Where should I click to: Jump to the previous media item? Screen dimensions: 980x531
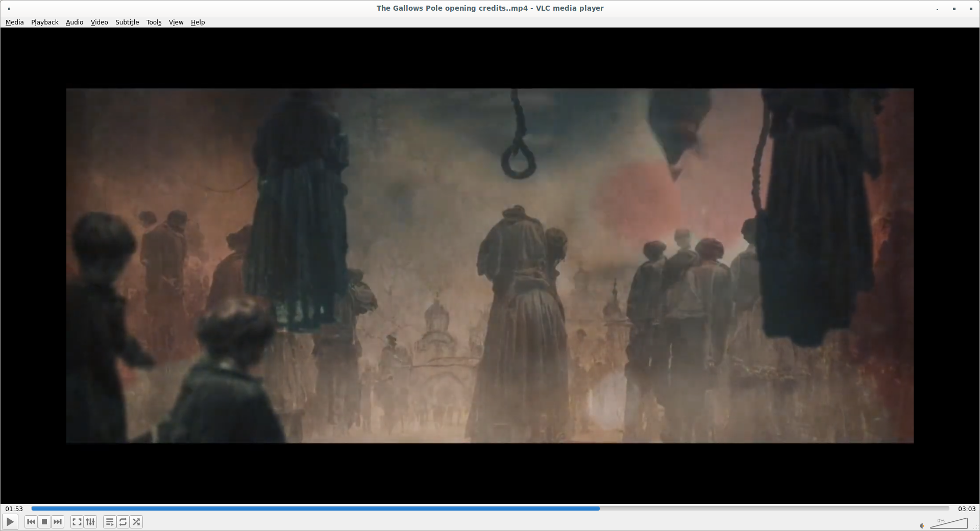[x=31, y=522]
